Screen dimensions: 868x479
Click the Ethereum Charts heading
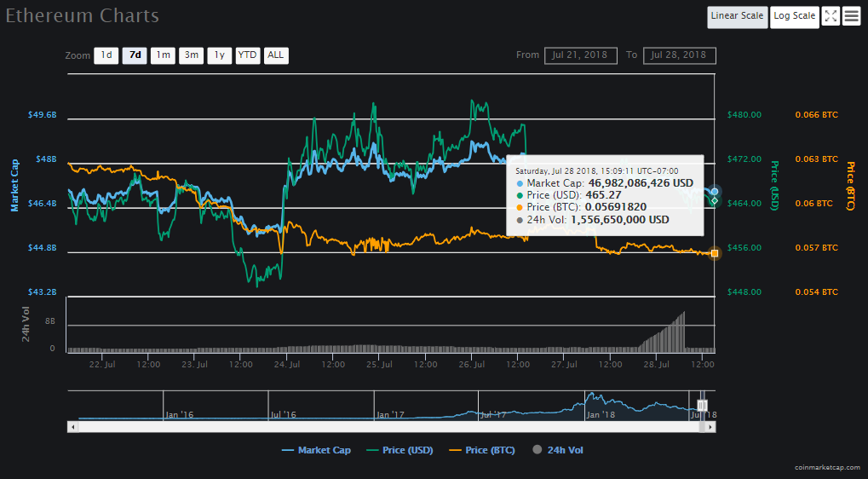[x=83, y=15]
